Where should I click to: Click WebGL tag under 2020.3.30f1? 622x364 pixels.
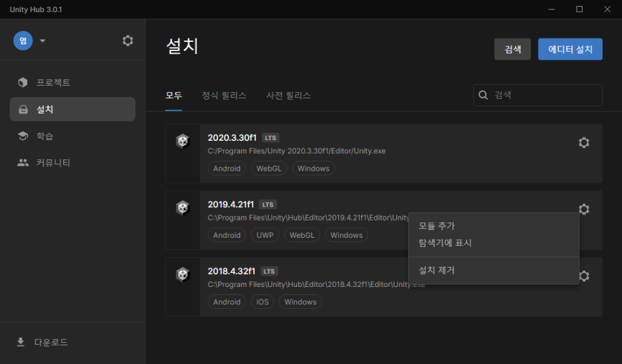269,169
